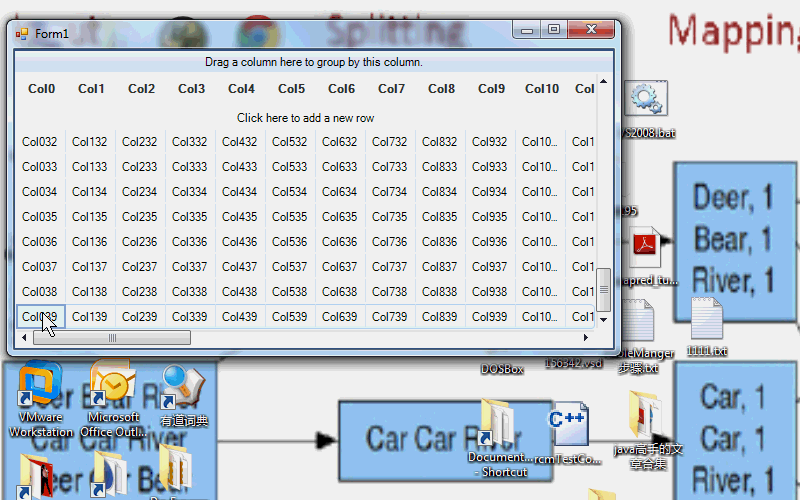Click the Col4 column header
800x500 pixels.
coord(241,89)
